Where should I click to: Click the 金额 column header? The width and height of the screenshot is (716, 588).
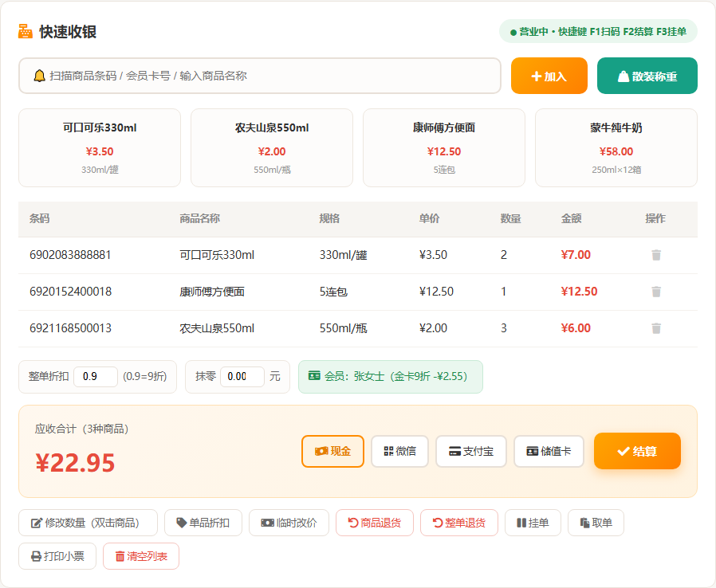point(571,218)
